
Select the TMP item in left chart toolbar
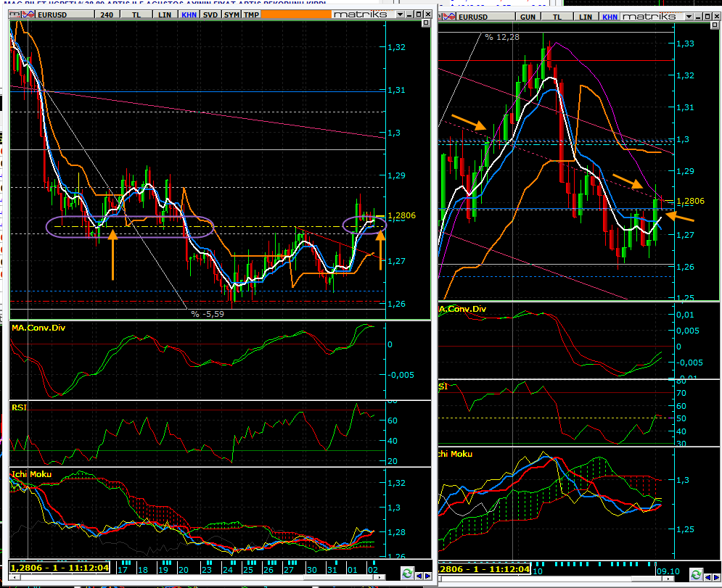[x=250, y=15]
